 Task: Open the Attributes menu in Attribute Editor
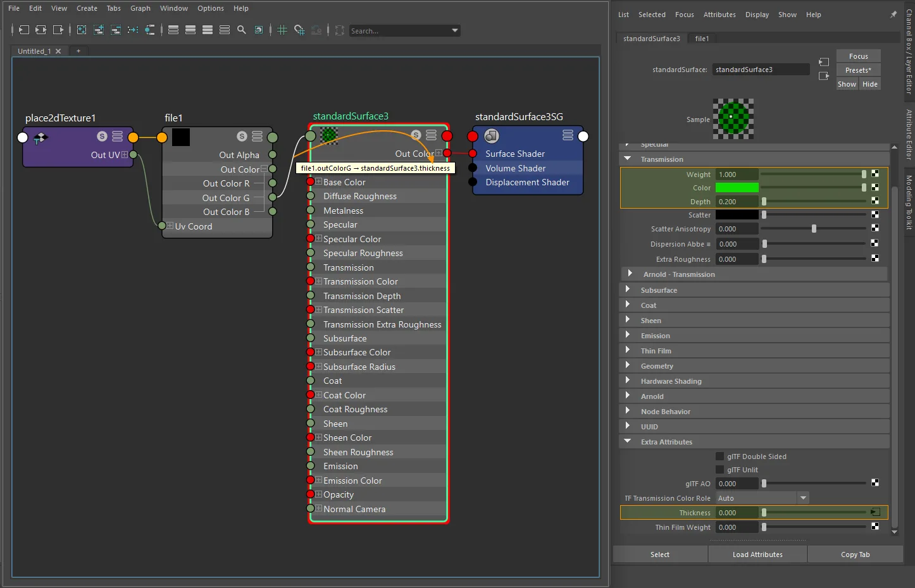point(719,15)
